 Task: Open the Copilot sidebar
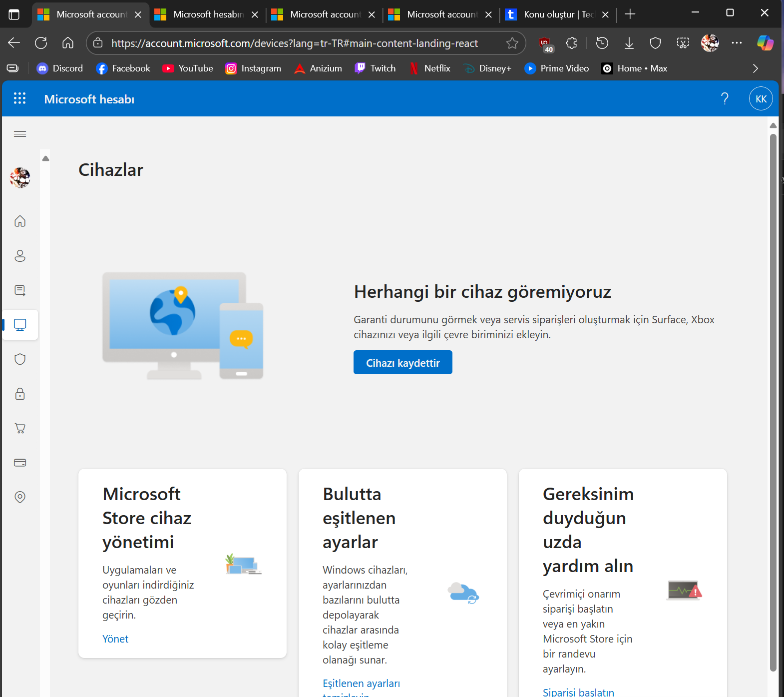pos(765,43)
